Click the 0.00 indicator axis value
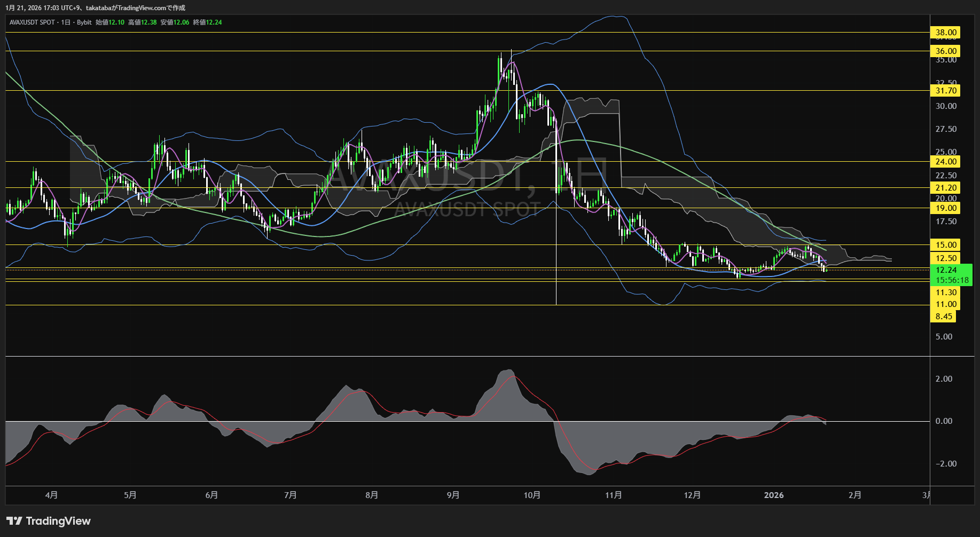 tap(944, 421)
